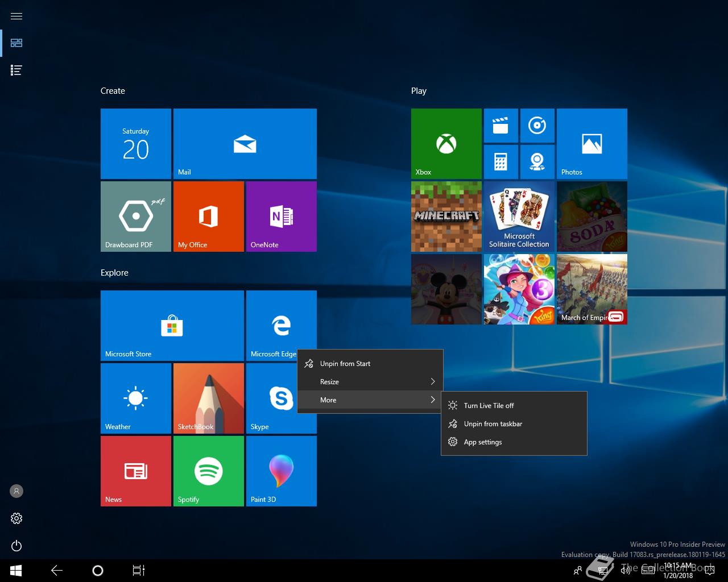Screen dimensions: 728x582
Task: Select the pinned tiles view icon
Action: pos(16,43)
